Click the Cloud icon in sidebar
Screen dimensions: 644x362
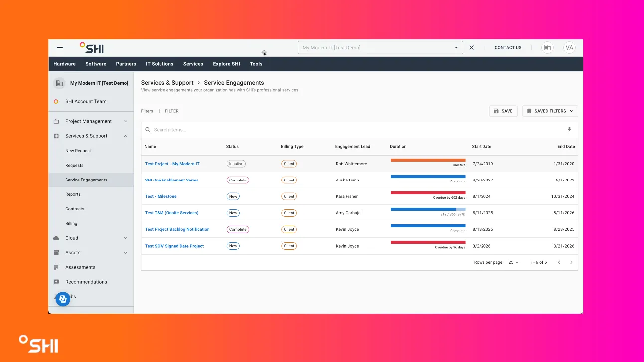(56, 238)
